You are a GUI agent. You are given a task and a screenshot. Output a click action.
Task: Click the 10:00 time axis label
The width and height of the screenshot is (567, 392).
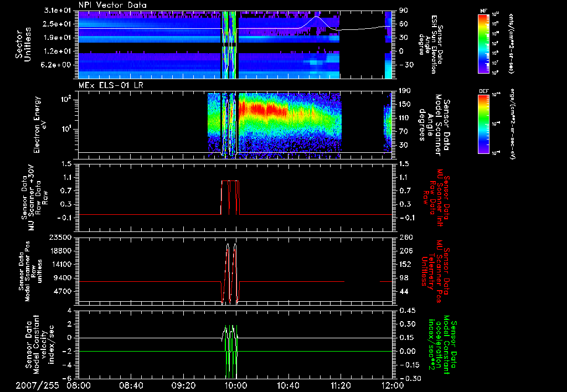point(236,385)
